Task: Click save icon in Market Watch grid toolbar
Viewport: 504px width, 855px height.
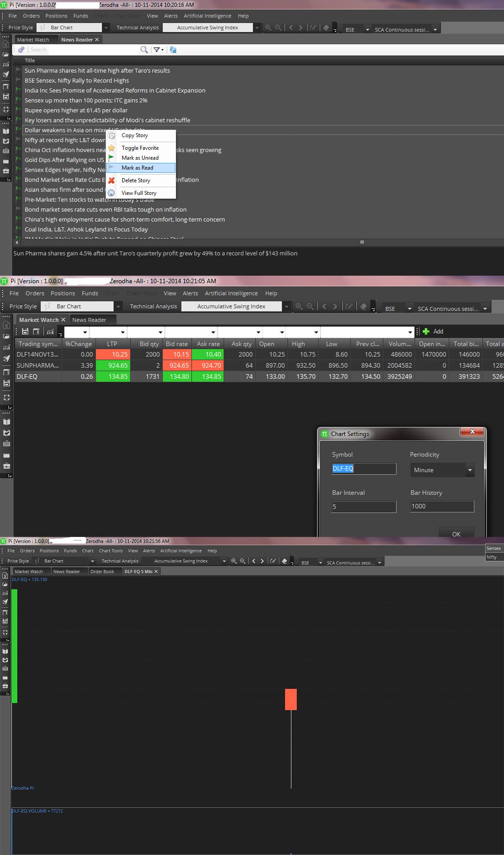Action: (x=25, y=331)
